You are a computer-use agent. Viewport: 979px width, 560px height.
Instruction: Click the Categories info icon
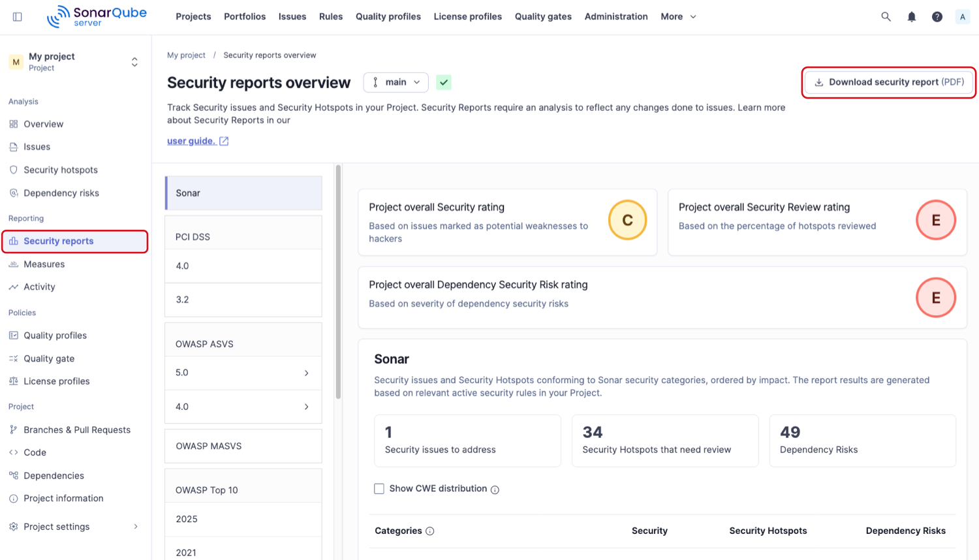pyautogui.click(x=430, y=531)
